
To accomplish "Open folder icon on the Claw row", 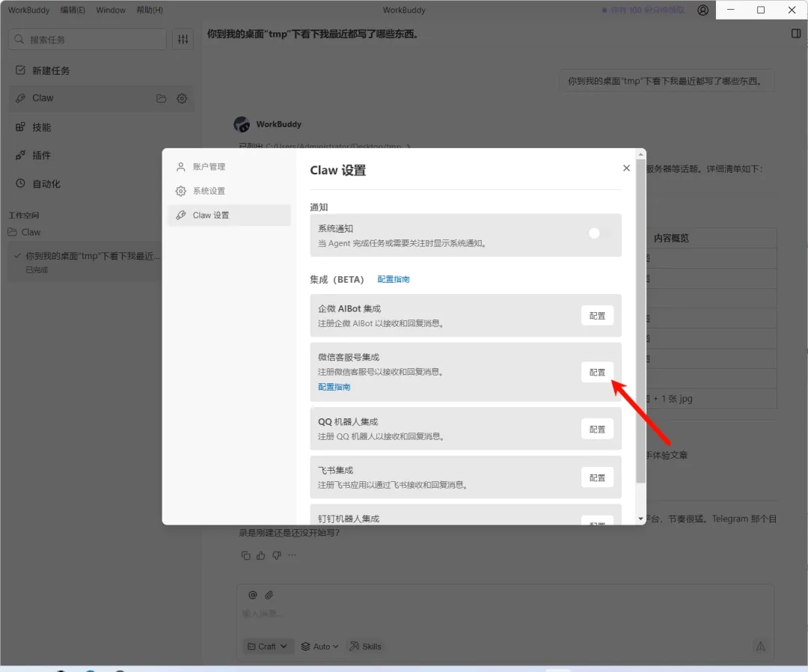I will pyautogui.click(x=162, y=99).
